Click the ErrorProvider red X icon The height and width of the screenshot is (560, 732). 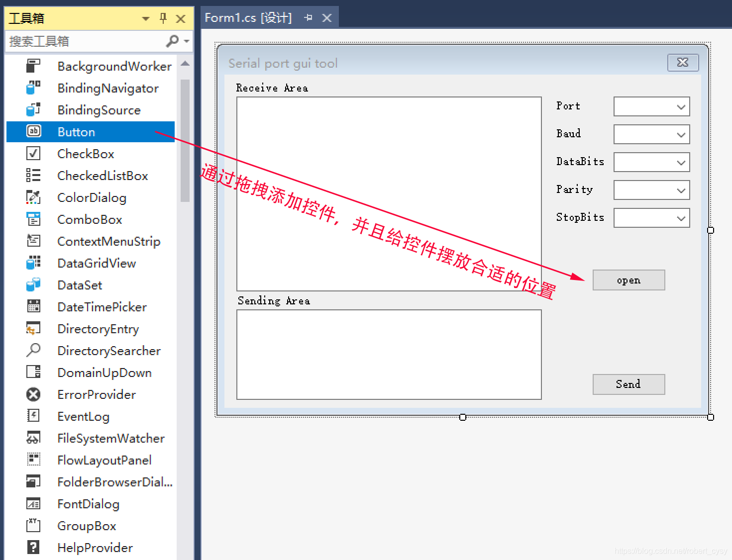33,394
